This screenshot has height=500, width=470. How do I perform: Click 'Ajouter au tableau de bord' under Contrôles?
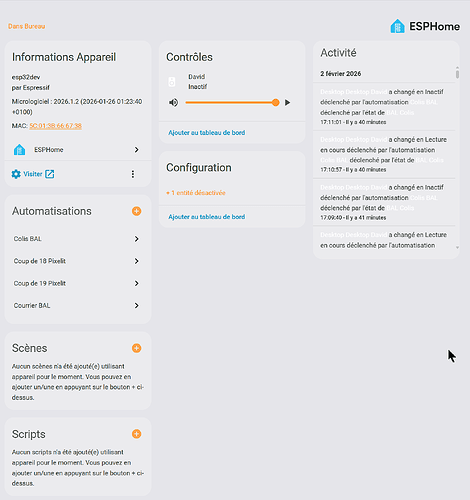click(207, 133)
